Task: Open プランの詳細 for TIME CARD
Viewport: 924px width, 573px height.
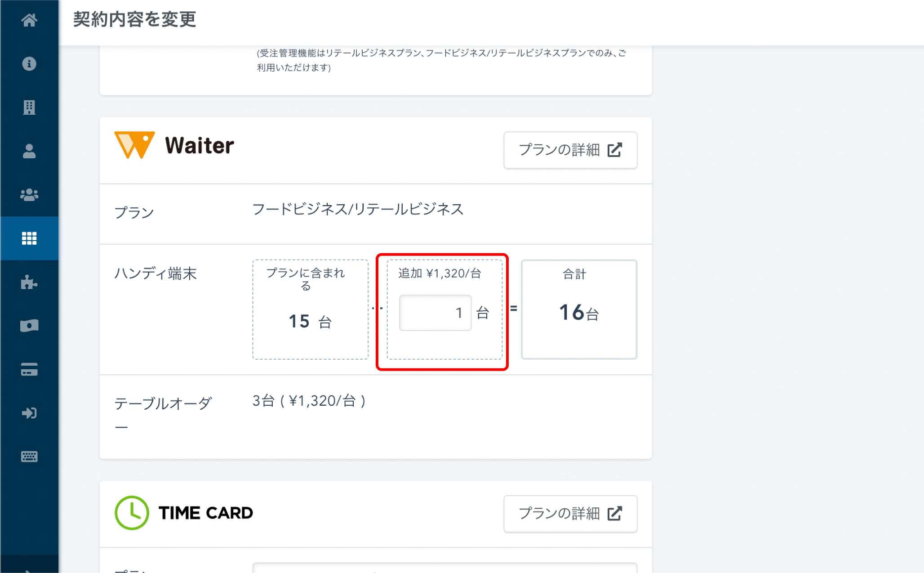Action: click(x=570, y=514)
